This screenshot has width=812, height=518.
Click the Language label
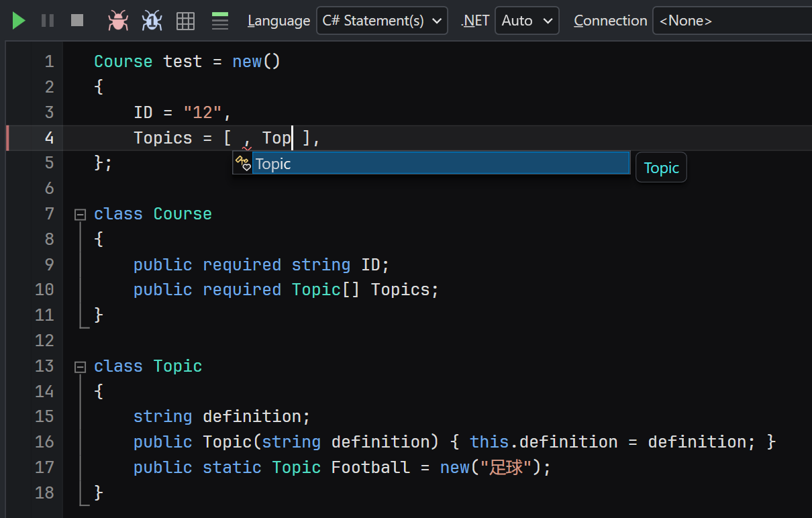coord(278,21)
